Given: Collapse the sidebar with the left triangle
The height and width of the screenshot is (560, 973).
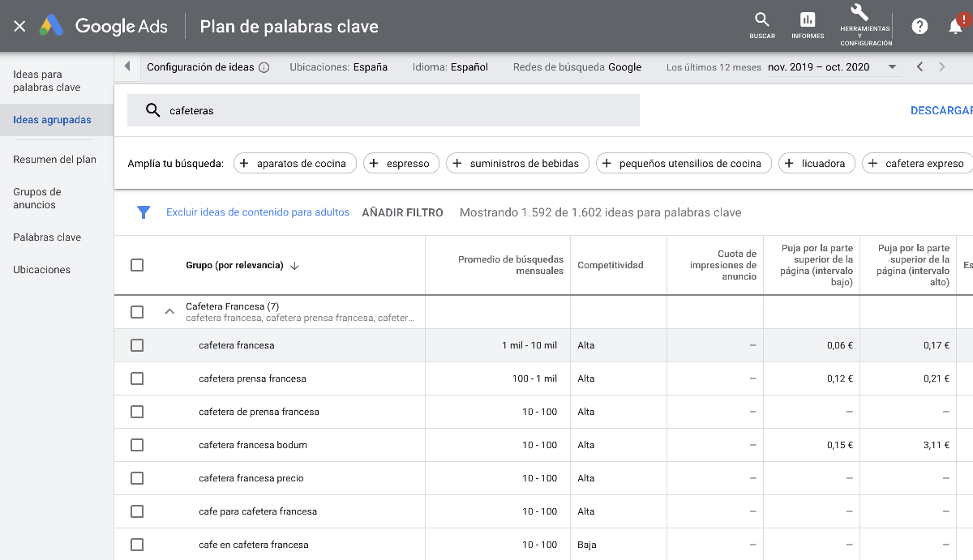Looking at the screenshot, I should (x=127, y=66).
